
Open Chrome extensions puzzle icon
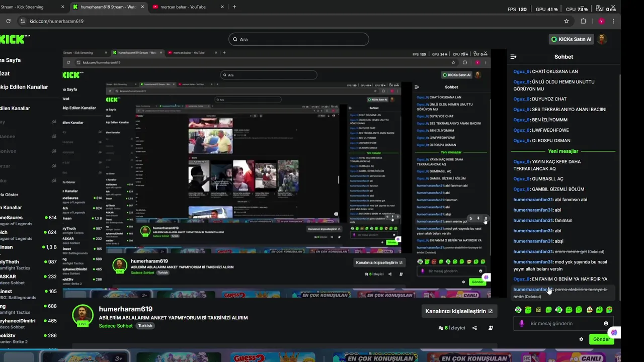pyautogui.click(x=584, y=21)
